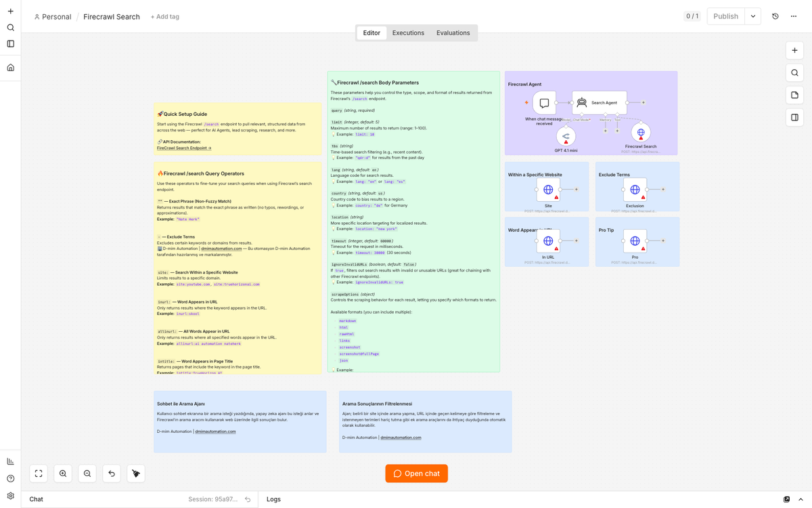Viewport: 812px width, 508px height.
Task: Select the Site HTTP request node
Action: pos(548,190)
